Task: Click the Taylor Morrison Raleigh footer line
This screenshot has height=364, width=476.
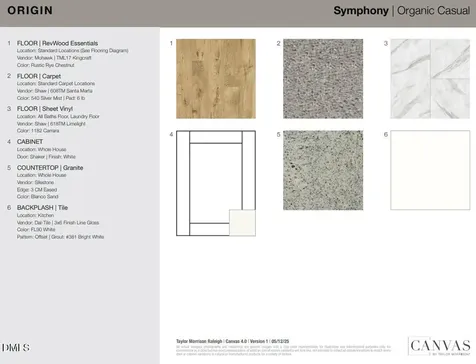Action: (x=232, y=341)
